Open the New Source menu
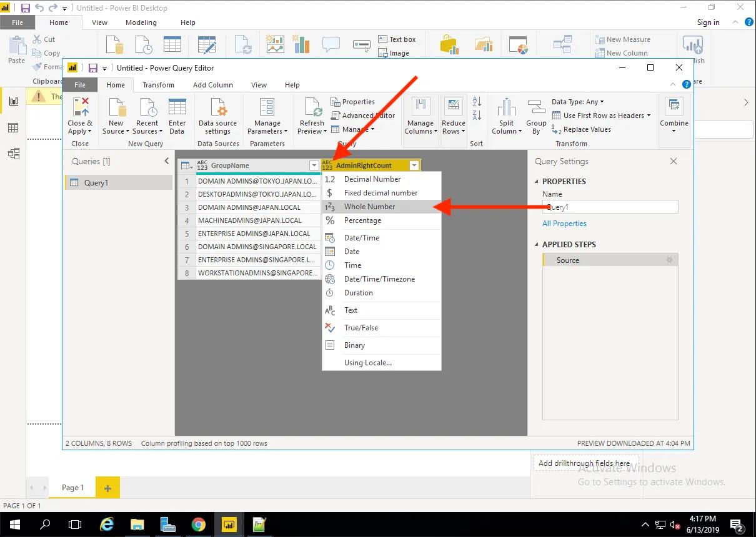This screenshot has height=537, width=756. [116, 116]
